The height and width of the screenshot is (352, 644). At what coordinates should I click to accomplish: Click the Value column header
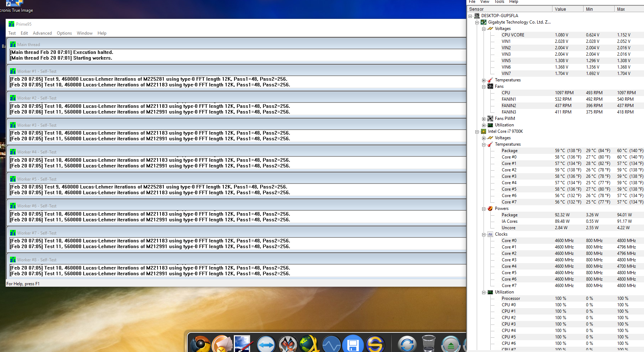[x=568, y=9]
